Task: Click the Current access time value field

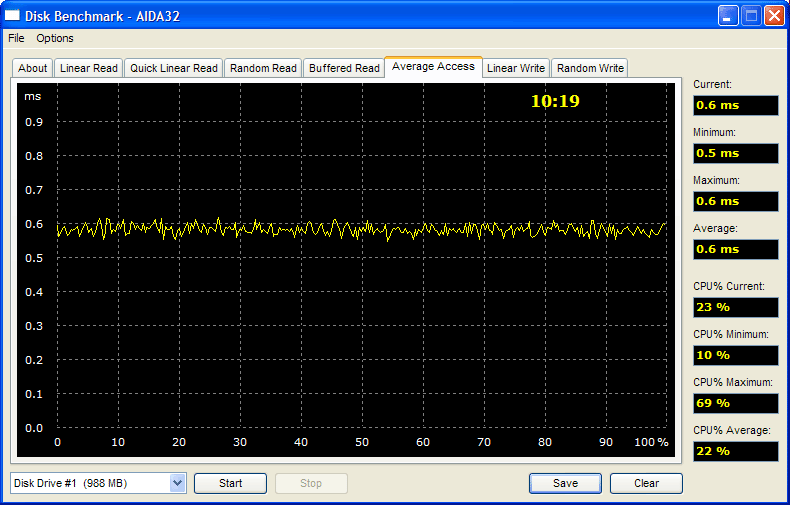Action: tap(735, 105)
